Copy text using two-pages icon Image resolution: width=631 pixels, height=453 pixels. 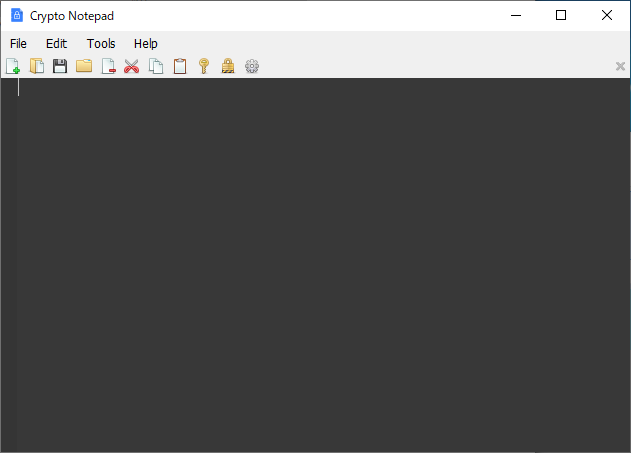pos(156,66)
